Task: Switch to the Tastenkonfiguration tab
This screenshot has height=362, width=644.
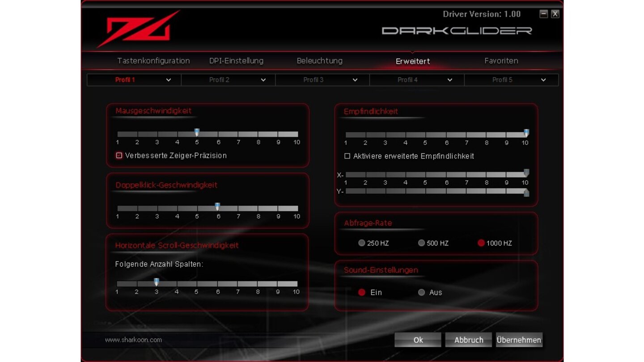Action: pos(153,61)
